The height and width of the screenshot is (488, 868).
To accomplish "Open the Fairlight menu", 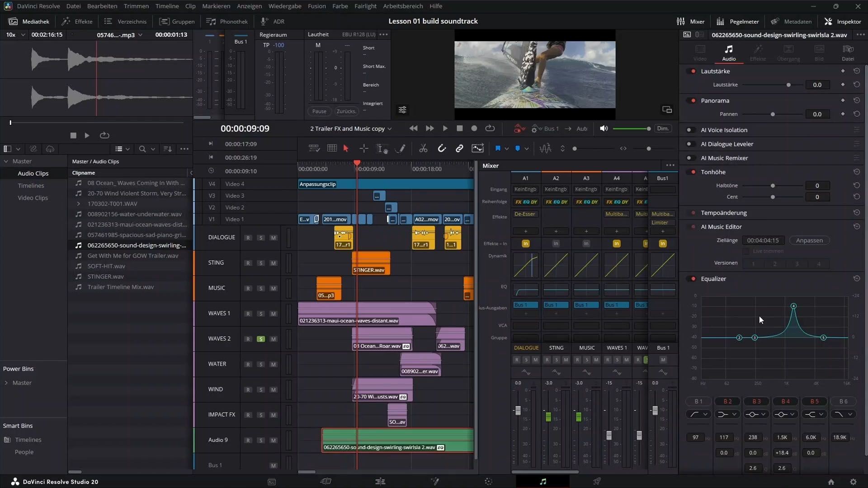I will (365, 6).
